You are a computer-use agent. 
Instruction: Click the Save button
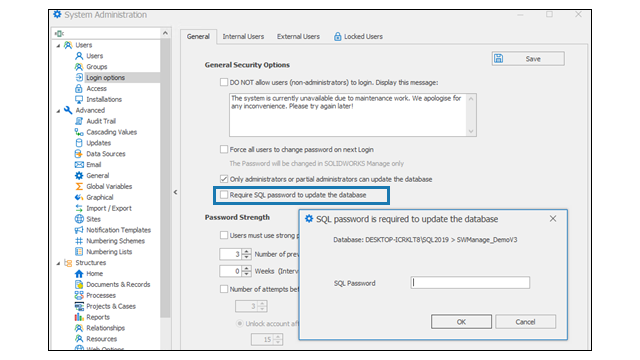[x=528, y=59]
